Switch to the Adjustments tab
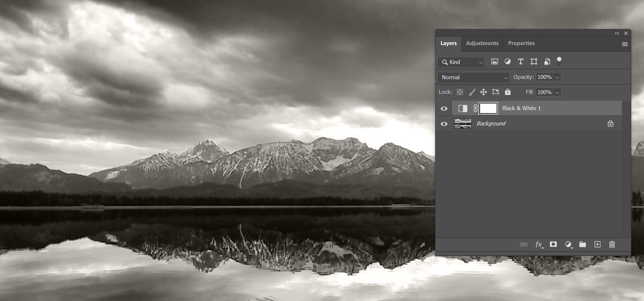644x301 pixels. [482, 43]
